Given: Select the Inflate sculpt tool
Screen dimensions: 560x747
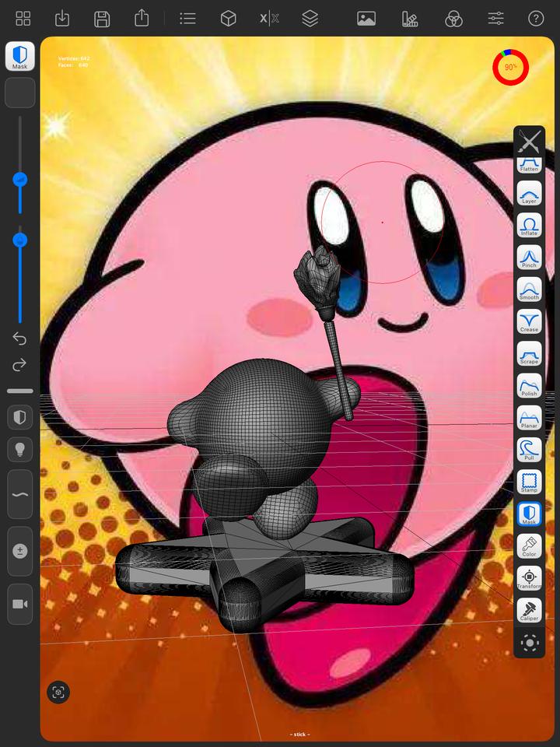Looking at the screenshot, I should pos(529,226).
